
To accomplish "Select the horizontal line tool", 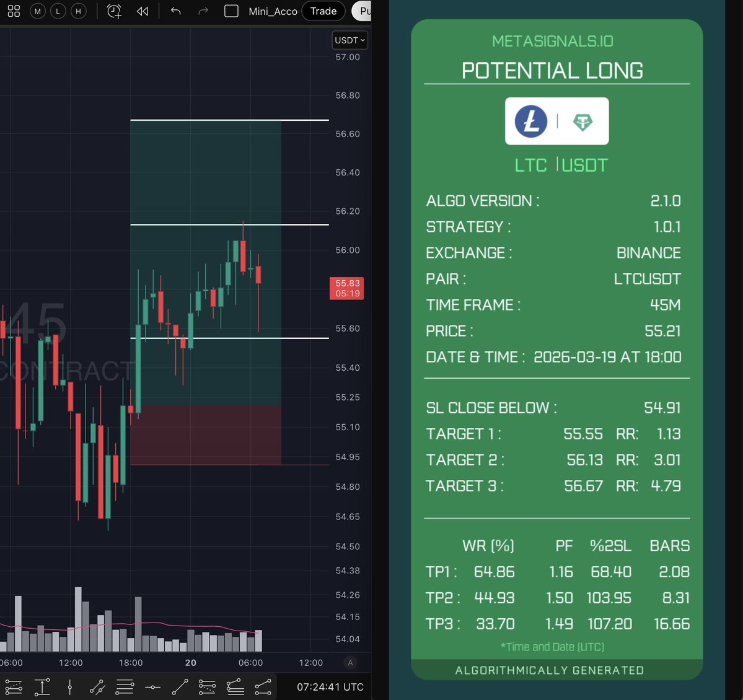I will point(152,687).
